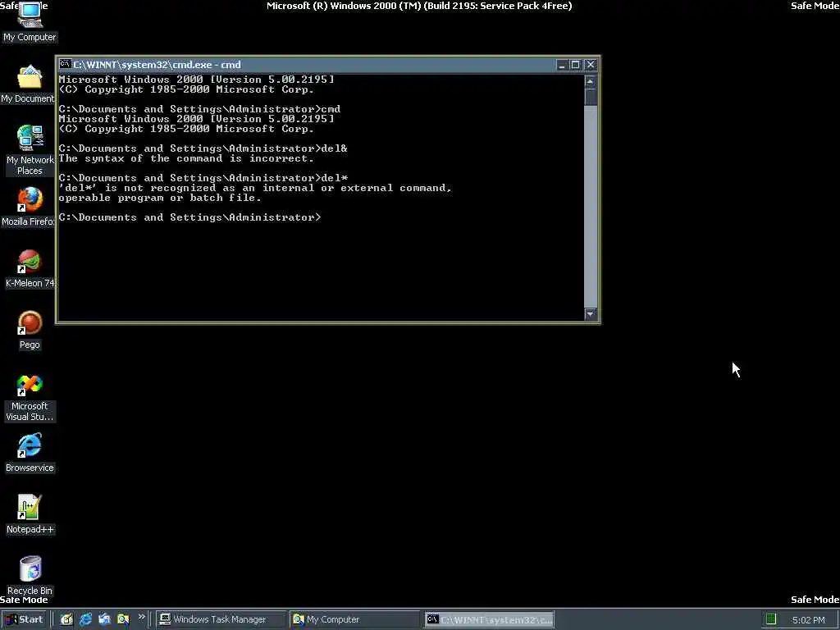Image resolution: width=840 pixels, height=630 pixels.
Task: Open the Start menu
Action: (24, 619)
